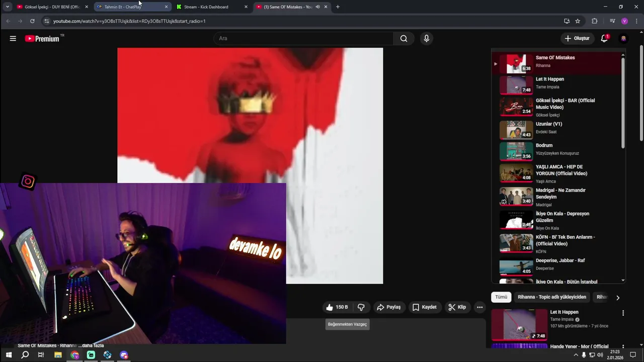Image resolution: width=644 pixels, height=362 pixels.
Task: Open Task View on taskbar
Action: click(x=41, y=355)
